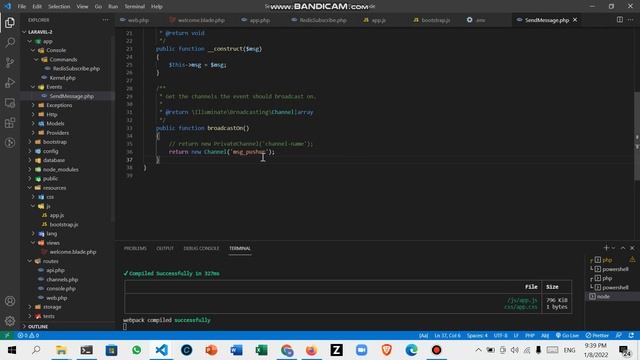Add a new terminal with plus icon
640x360 pixels.
606,248
